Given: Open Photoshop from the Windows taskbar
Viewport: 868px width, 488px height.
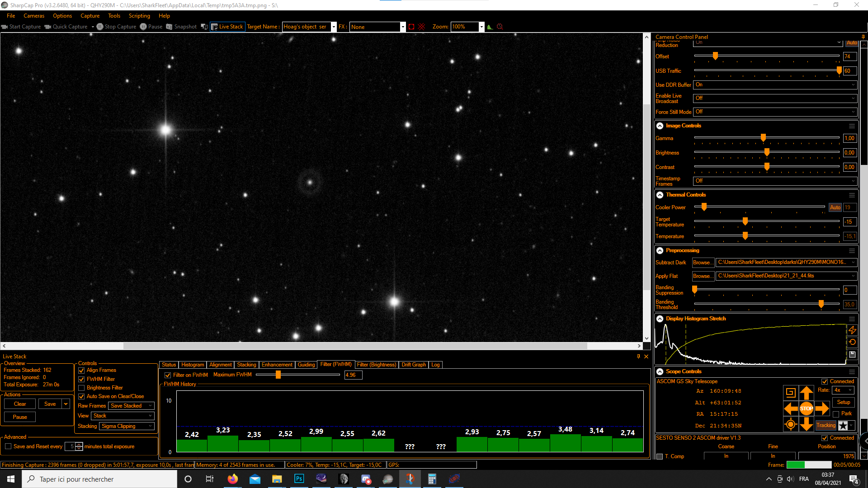Looking at the screenshot, I should [x=299, y=479].
